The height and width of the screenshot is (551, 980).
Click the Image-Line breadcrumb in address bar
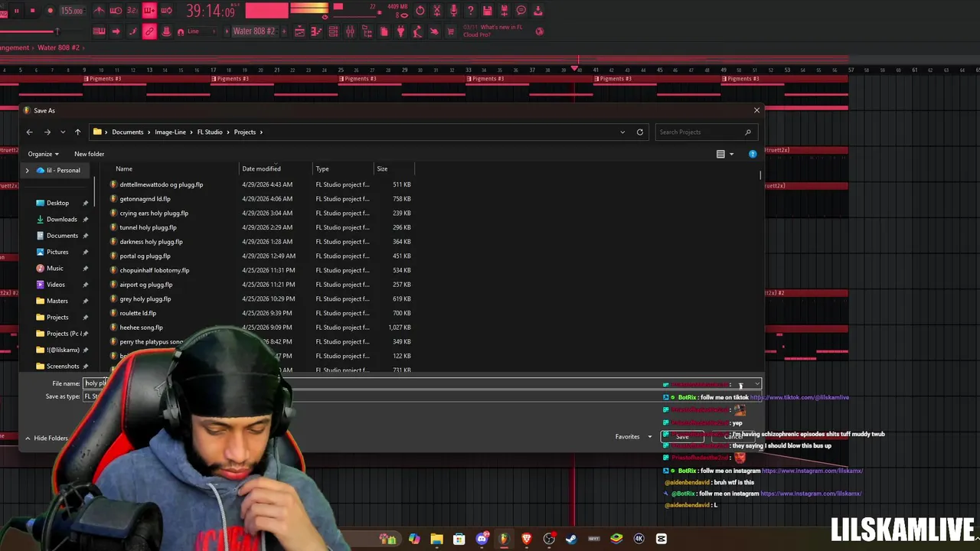tap(170, 132)
